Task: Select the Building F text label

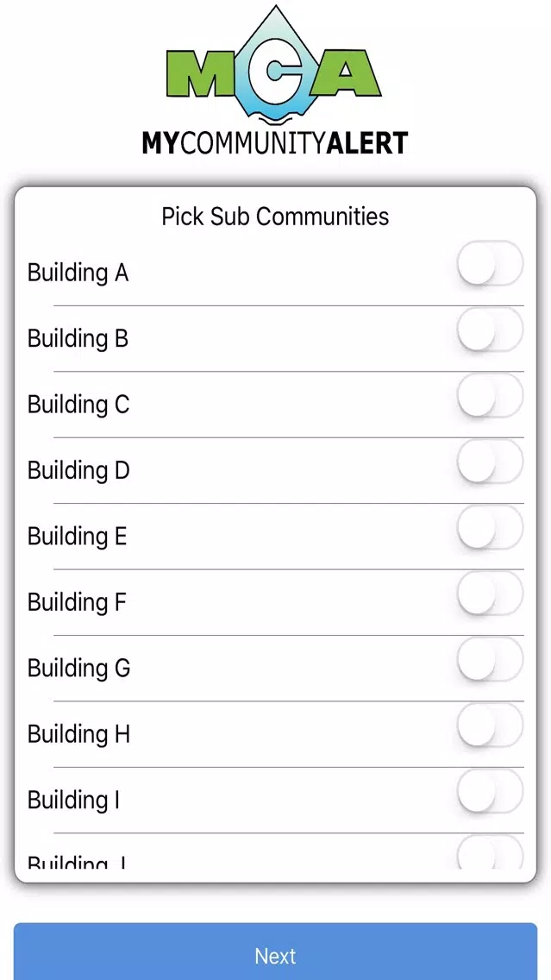Action: point(77,602)
